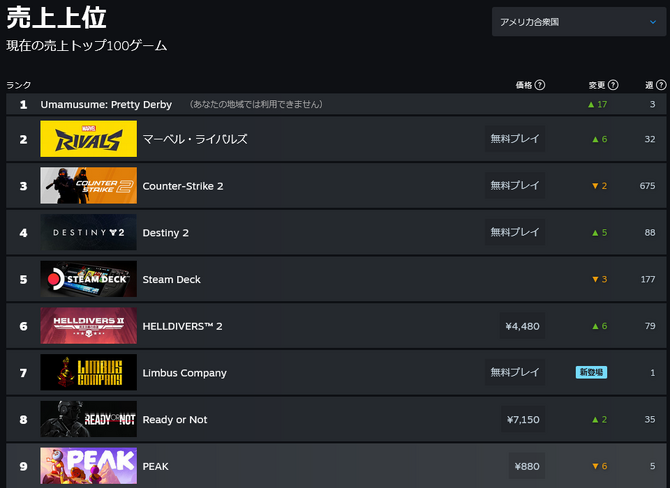Click the マーベル・ライバルズ title text
670x488 pixels.
tap(195, 139)
